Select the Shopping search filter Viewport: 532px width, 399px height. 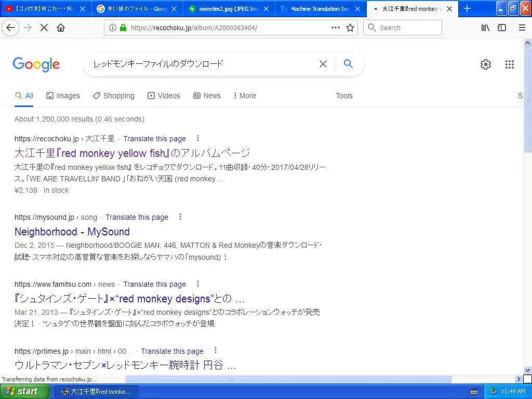(114, 96)
